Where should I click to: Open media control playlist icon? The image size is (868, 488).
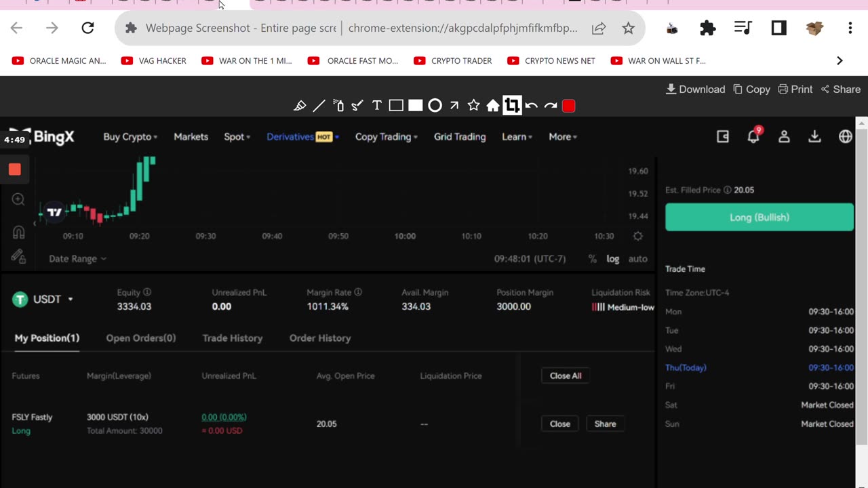click(x=743, y=28)
